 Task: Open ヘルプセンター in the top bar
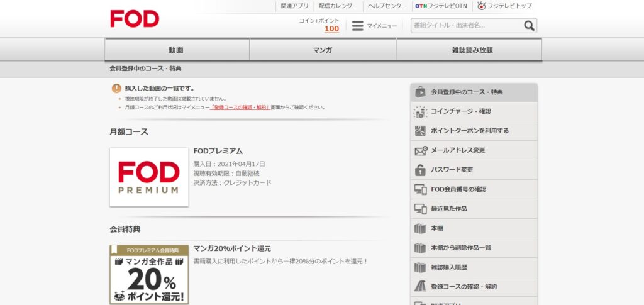coord(387,6)
